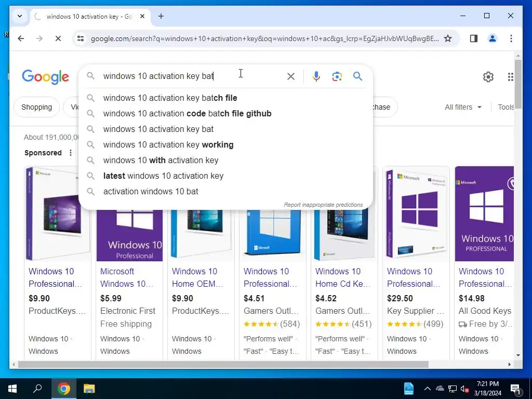This screenshot has width=532, height=399.
Task: Choose suggestion 'windows 10 activation key bat'
Action: (x=225, y=129)
